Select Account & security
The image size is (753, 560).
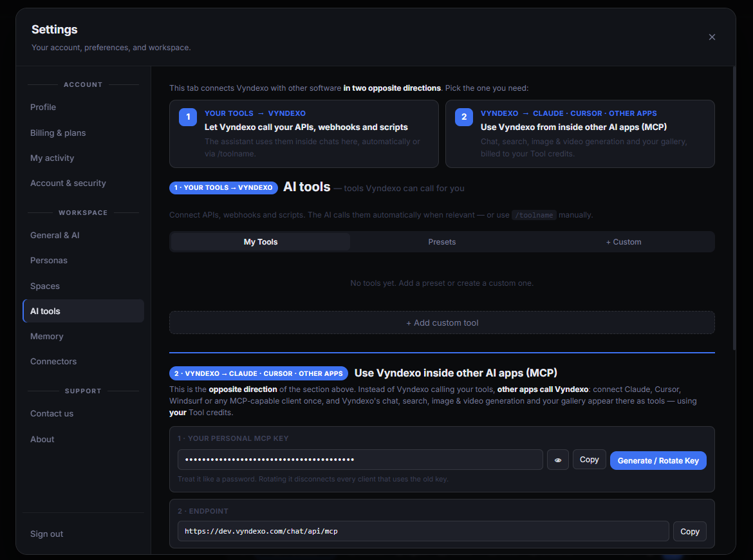click(x=83, y=183)
